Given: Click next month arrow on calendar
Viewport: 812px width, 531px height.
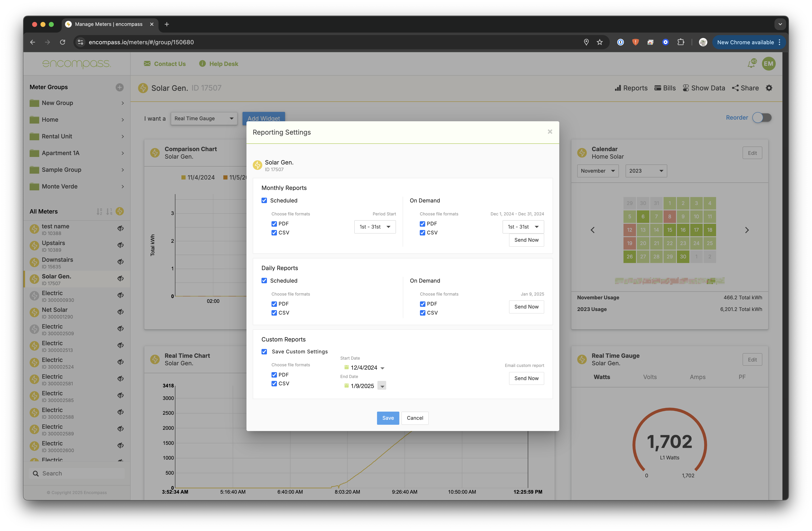Looking at the screenshot, I should point(747,230).
